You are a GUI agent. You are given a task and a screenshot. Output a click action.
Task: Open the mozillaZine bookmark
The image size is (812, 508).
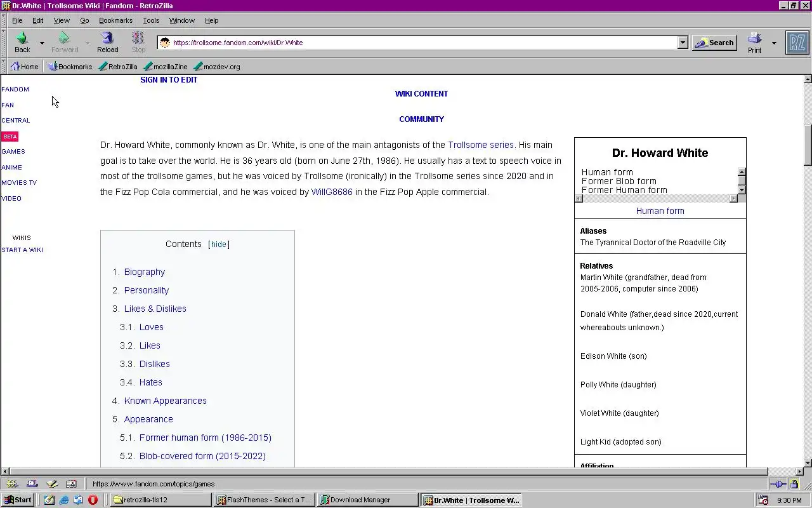[x=165, y=66]
